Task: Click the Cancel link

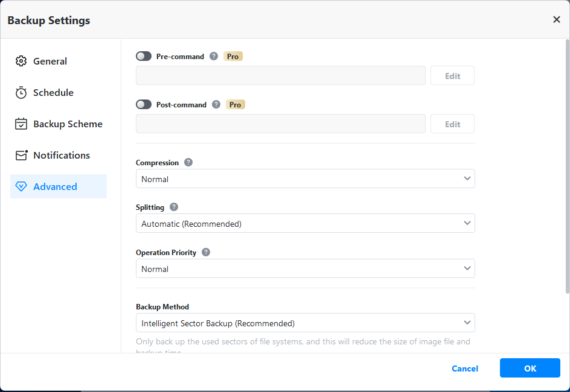Action: click(x=465, y=368)
